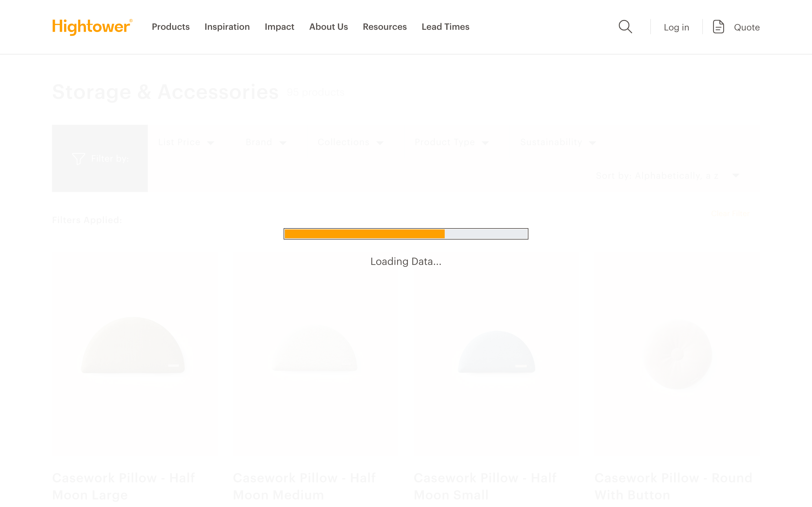
Task: Open the List Price filter dropdown
Action: [186, 142]
